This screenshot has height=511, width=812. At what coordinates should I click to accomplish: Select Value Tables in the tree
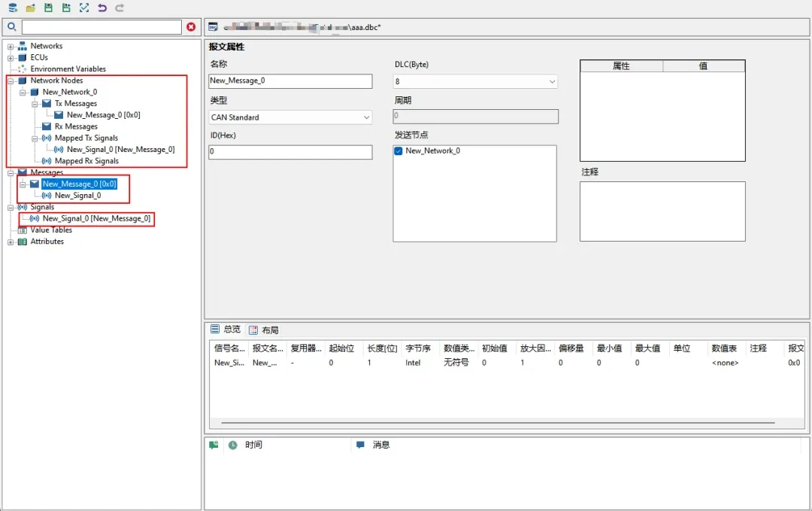point(51,230)
